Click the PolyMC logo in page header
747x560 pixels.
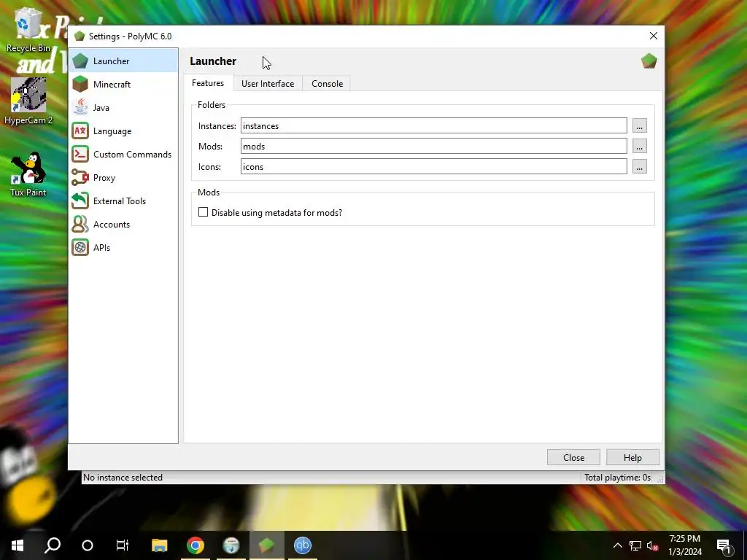tap(649, 61)
